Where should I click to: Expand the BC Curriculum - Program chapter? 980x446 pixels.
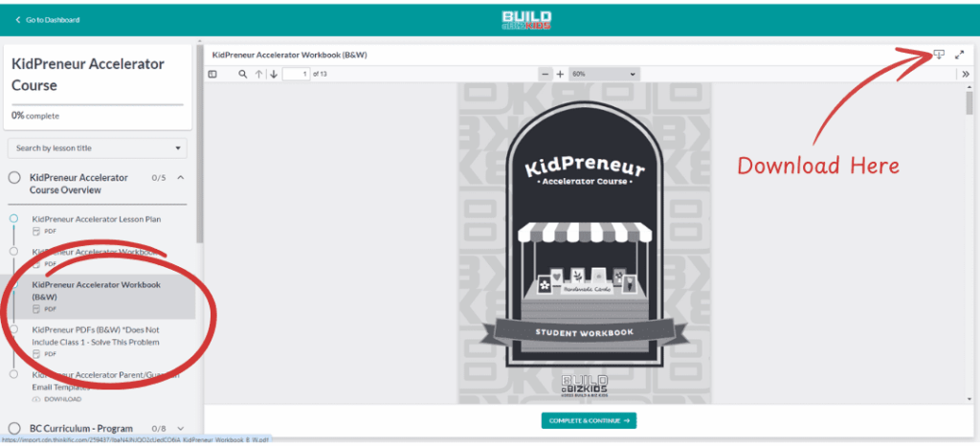(181, 428)
